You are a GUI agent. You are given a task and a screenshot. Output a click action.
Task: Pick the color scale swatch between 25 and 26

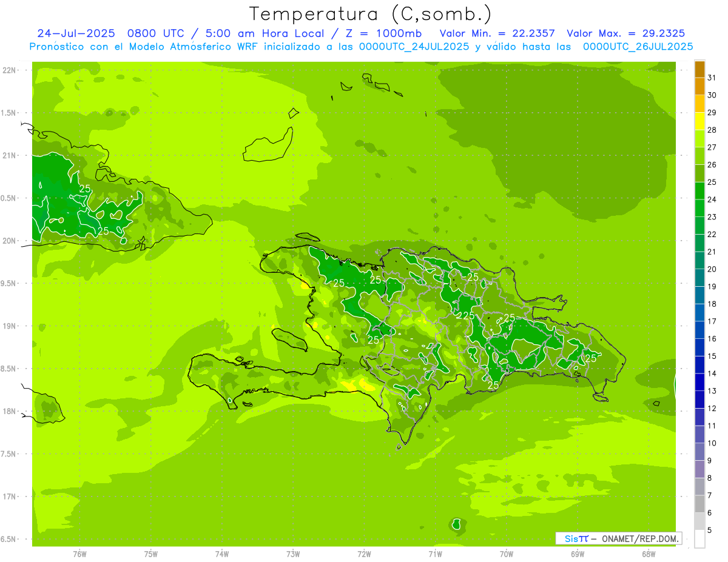coord(699,173)
